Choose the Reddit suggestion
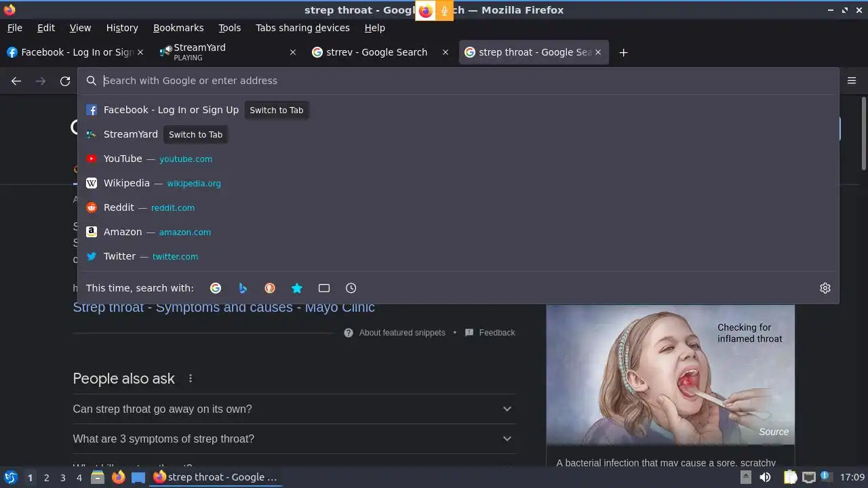 [458, 207]
